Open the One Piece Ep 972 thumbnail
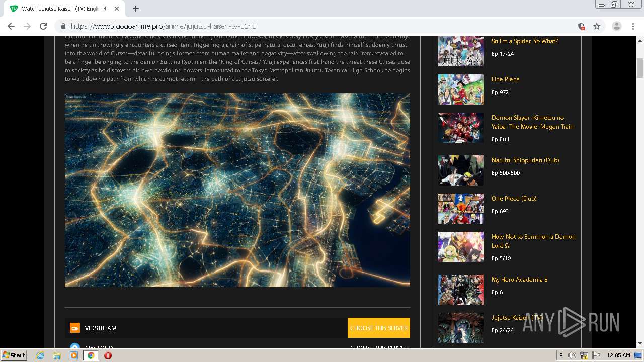Screen dimensions: 644x362 pyautogui.click(x=460, y=89)
